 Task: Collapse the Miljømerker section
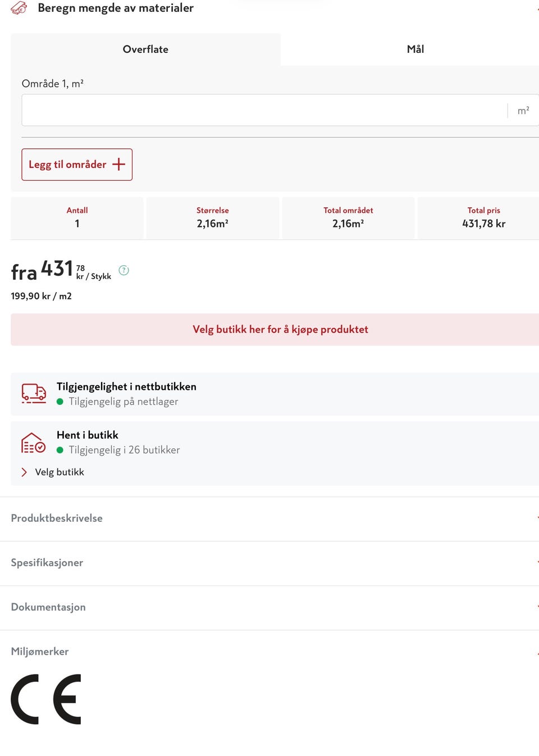point(269,652)
